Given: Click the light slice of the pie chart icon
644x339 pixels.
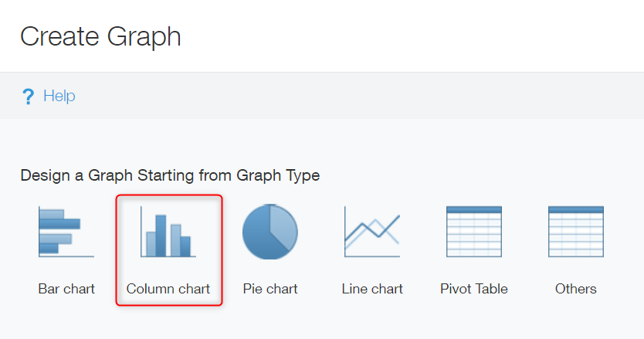Looking at the screenshot, I should [x=284, y=225].
